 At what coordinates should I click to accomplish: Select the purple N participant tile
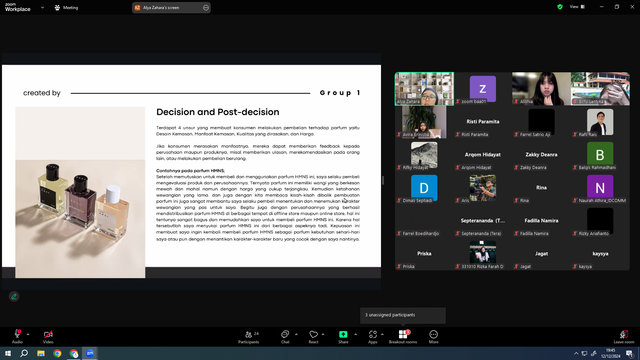600,188
